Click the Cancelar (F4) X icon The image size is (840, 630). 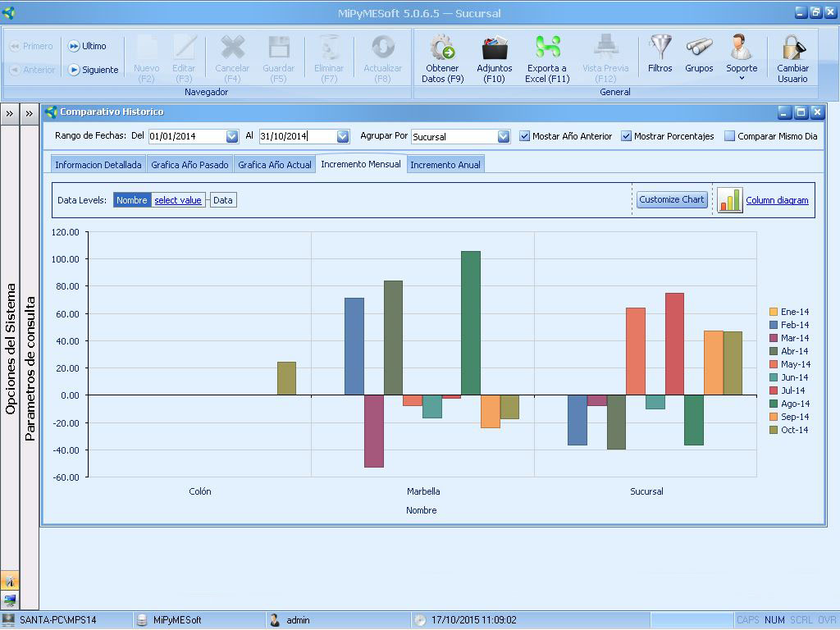pyautogui.click(x=232, y=48)
